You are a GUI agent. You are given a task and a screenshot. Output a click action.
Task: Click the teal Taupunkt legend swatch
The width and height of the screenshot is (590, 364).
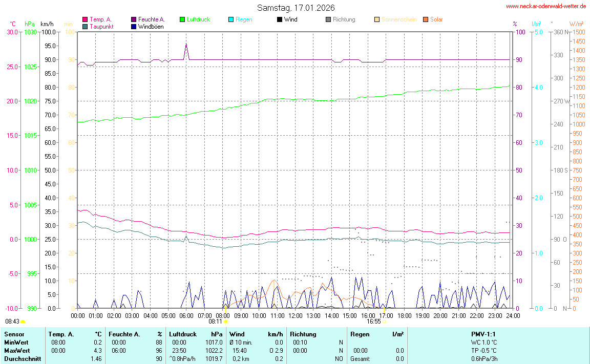point(85,26)
